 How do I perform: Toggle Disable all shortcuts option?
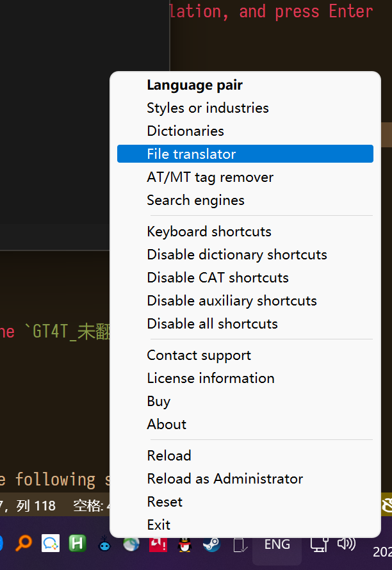pyautogui.click(x=212, y=323)
